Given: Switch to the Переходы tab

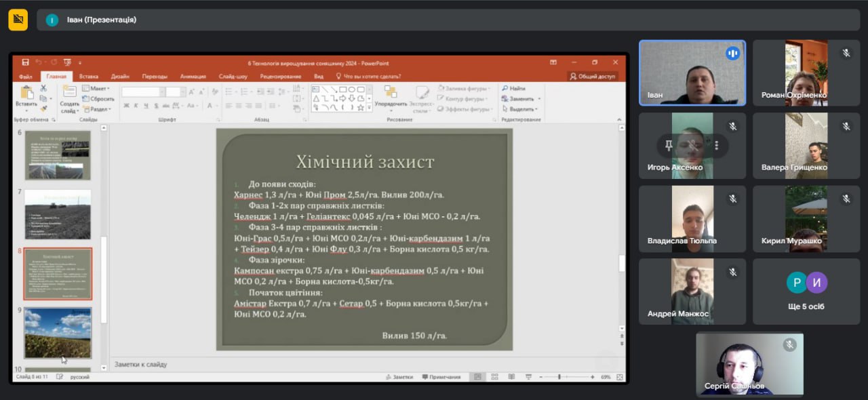Looking at the screenshot, I should (x=155, y=77).
